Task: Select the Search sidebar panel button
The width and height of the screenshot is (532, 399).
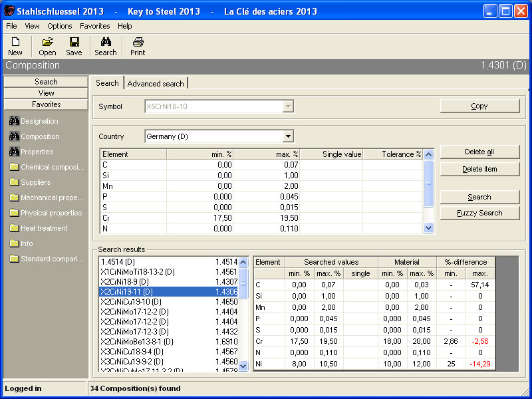Action: [46, 82]
